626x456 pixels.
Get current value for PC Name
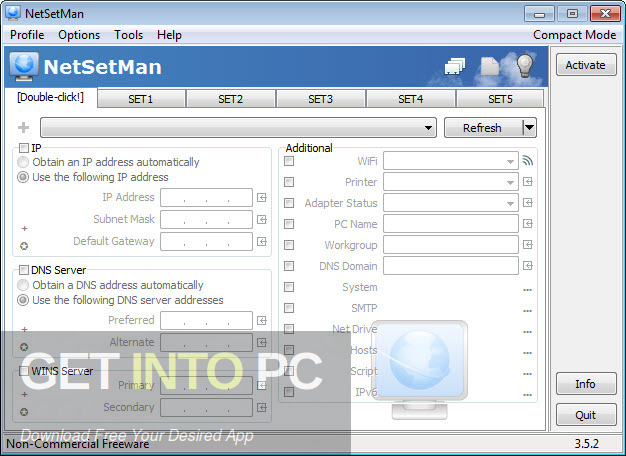[528, 224]
